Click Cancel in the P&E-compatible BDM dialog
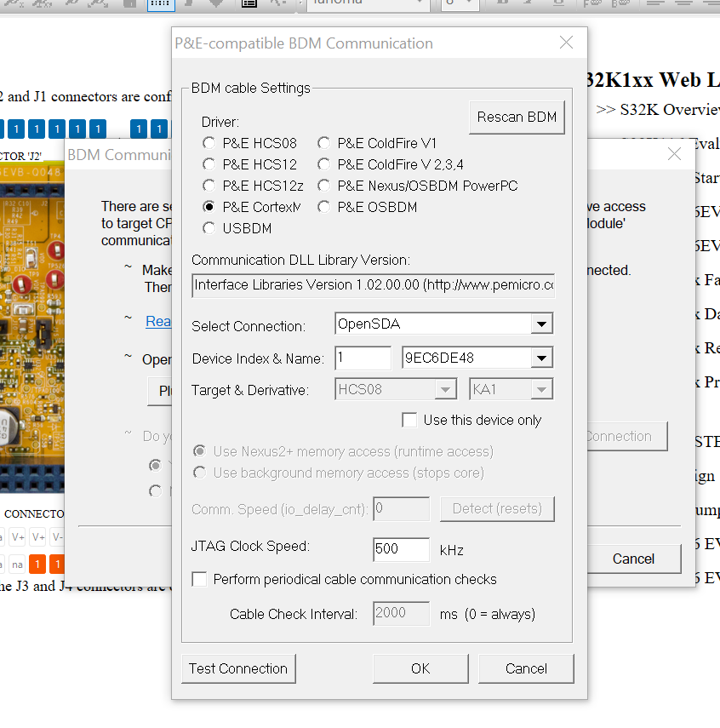The height and width of the screenshot is (728, 720). (x=526, y=668)
